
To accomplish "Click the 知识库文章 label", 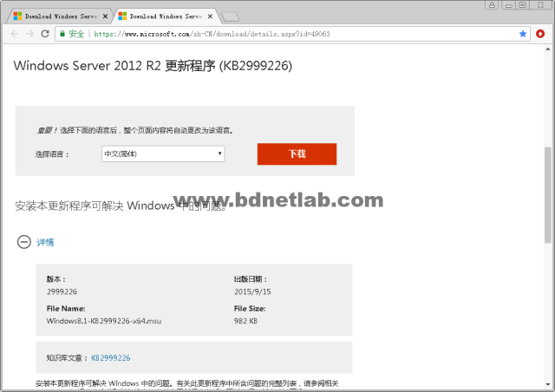I will coord(67,358).
